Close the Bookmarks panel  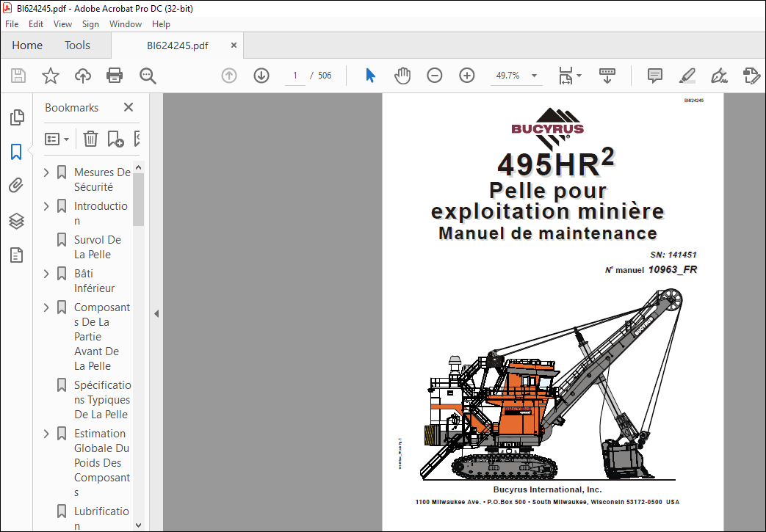tap(129, 107)
